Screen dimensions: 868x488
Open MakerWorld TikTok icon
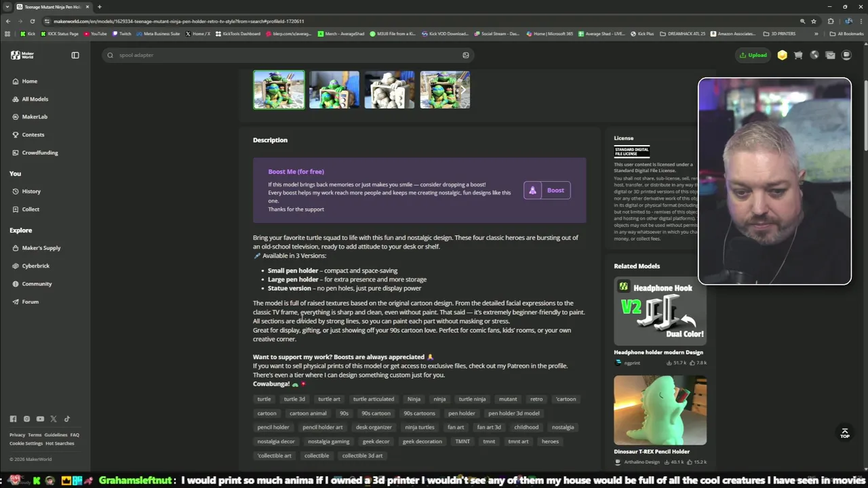[66, 419]
